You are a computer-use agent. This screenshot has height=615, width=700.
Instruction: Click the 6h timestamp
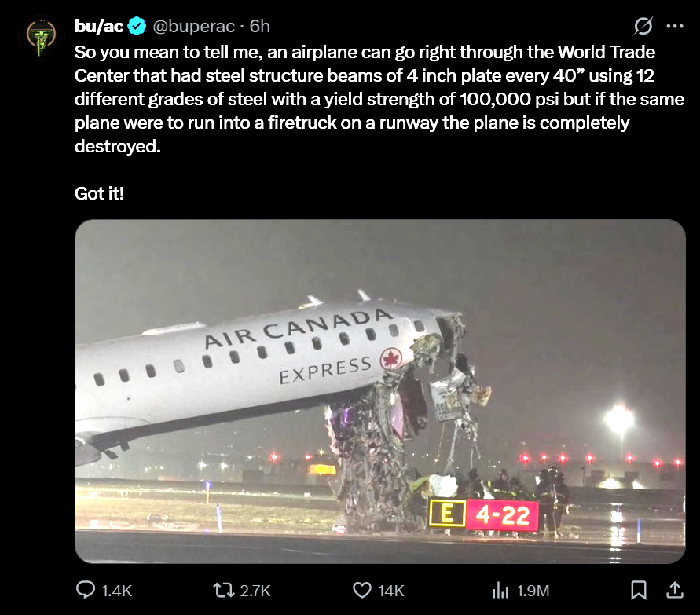[x=260, y=26]
